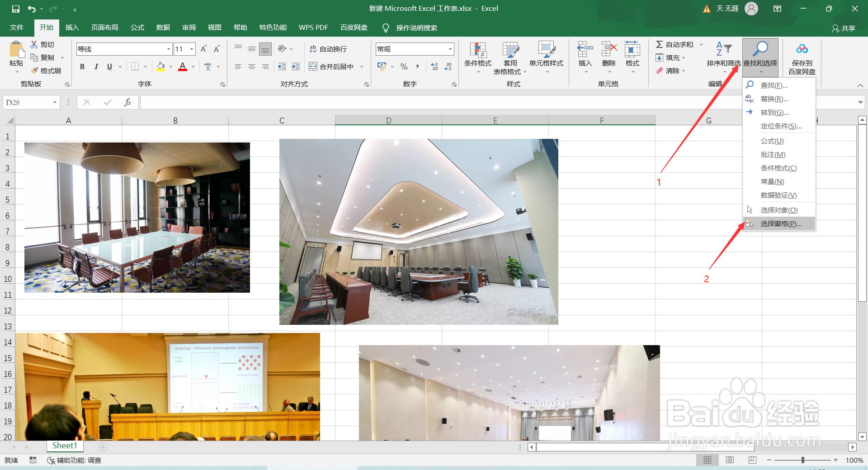The width and height of the screenshot is (868, 470).
Task: Choose 查找(F)... from the menu
Action: tap(779, 85)
